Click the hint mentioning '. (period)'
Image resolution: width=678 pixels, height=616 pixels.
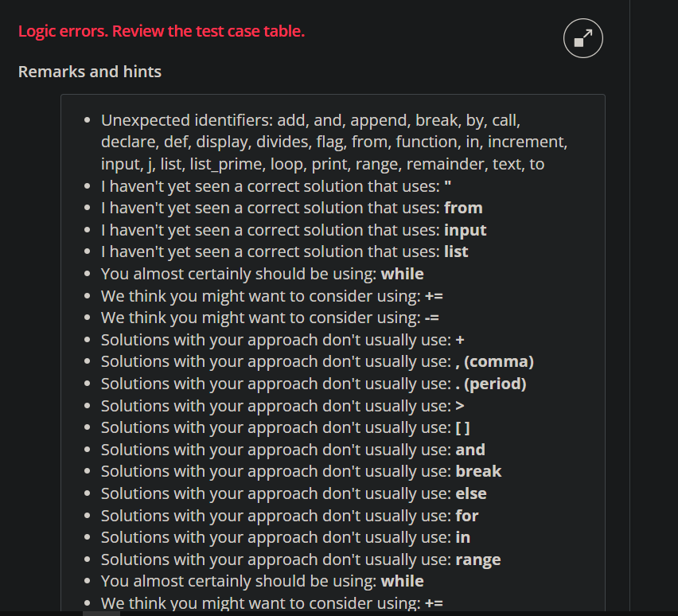[x=314, y=384]
